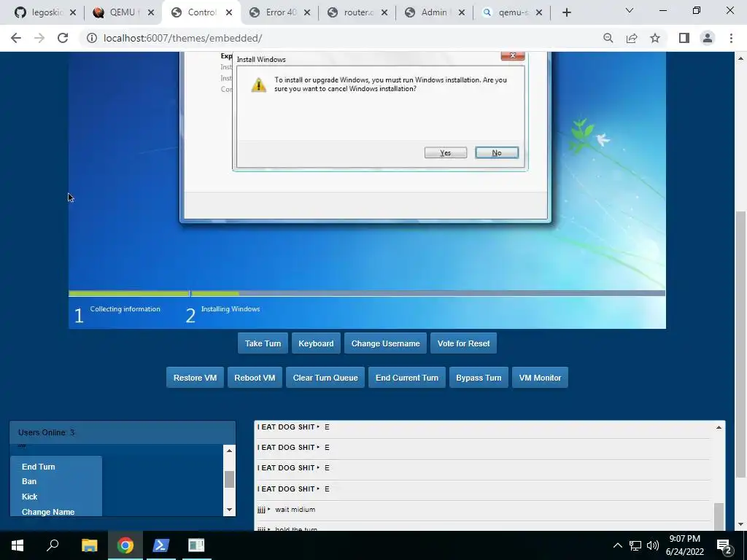This screenshot has height=560, width=747.
Task: Click Change Username
Action: pyautogui.click(x=385, y=343)
